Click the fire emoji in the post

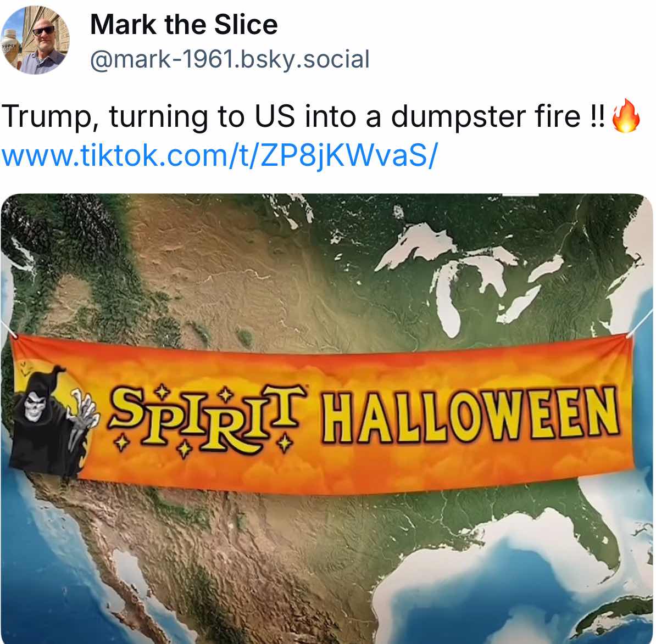click(625, 116)
